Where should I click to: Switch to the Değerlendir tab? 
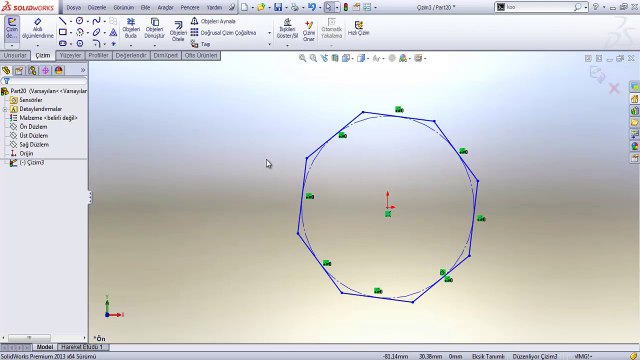pos(131,55)
